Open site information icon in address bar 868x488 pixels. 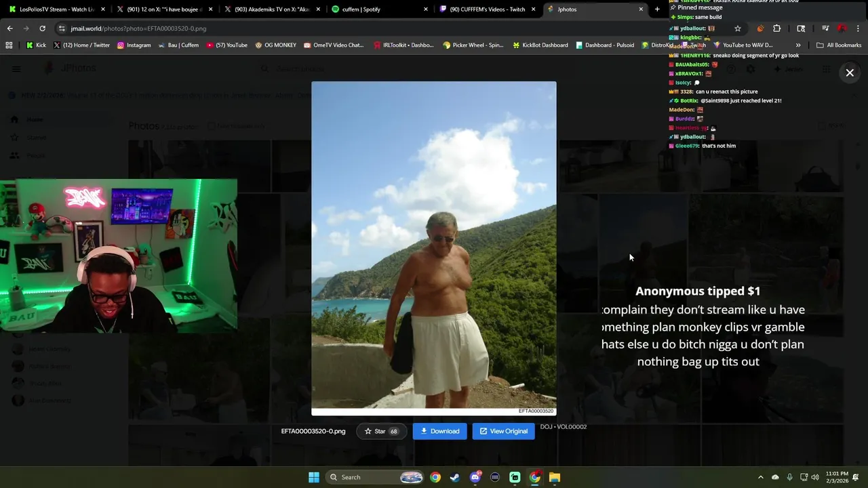tap(62, 28)
